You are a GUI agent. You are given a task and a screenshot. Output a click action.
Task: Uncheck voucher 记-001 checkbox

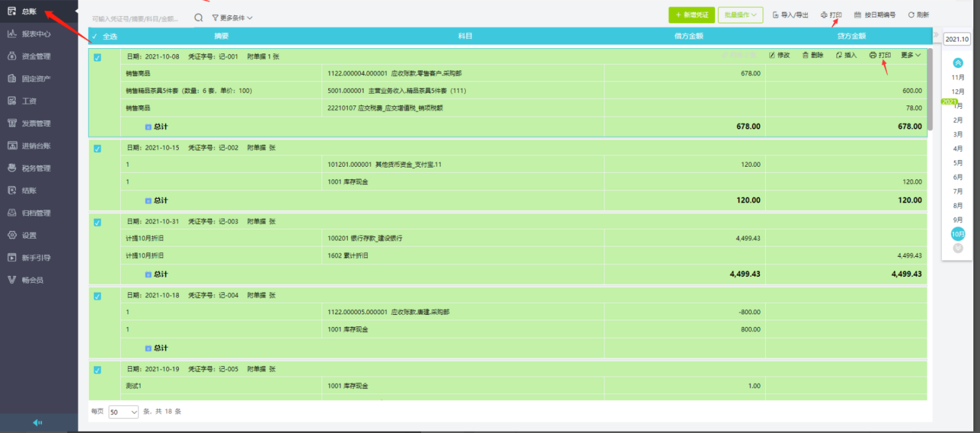click(x=97, y=57)
